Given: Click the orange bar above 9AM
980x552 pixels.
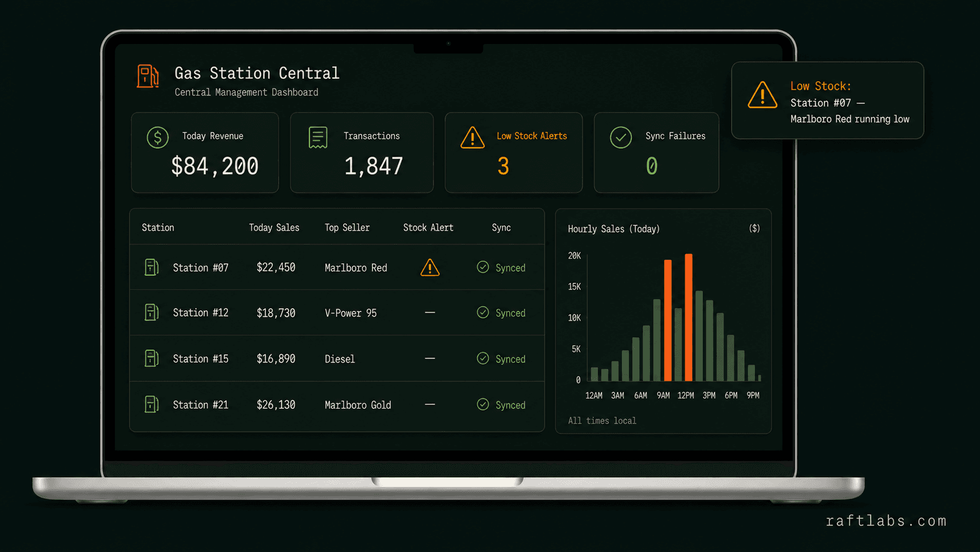Looking at the screenshot, I should point(668,320).
